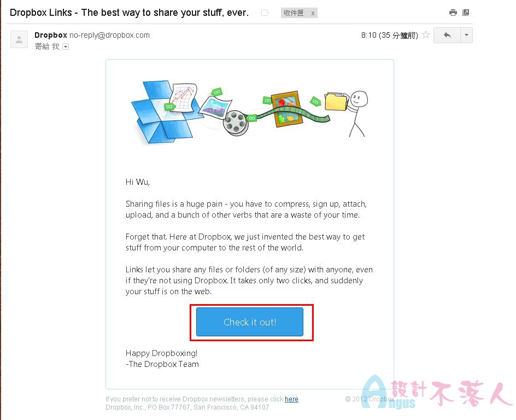This screenshot has width=516, height=420.
Task: Click the no-reply@dropbox.com address
Action: (109, 35)
